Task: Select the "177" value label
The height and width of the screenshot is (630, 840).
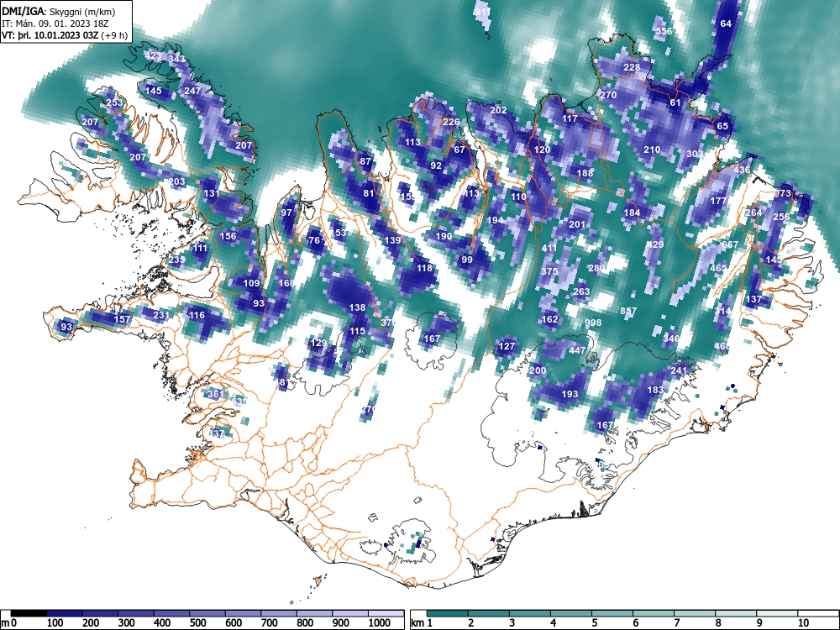Action: coord(718,201)
